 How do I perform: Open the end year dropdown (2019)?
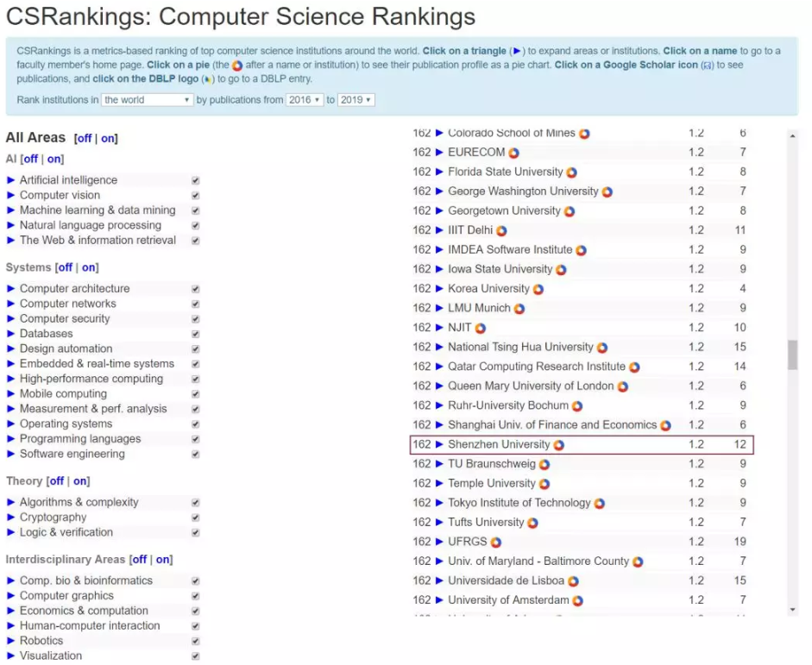point(356,100)
